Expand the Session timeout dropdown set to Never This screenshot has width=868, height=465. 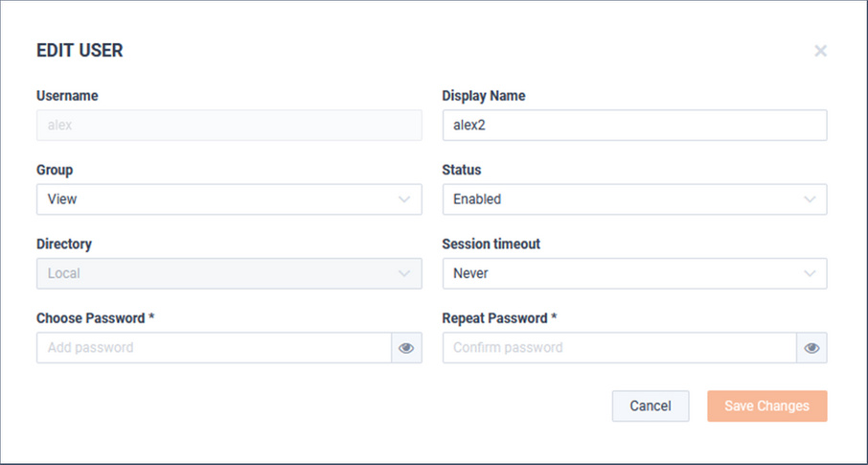[x=634, y=274]
